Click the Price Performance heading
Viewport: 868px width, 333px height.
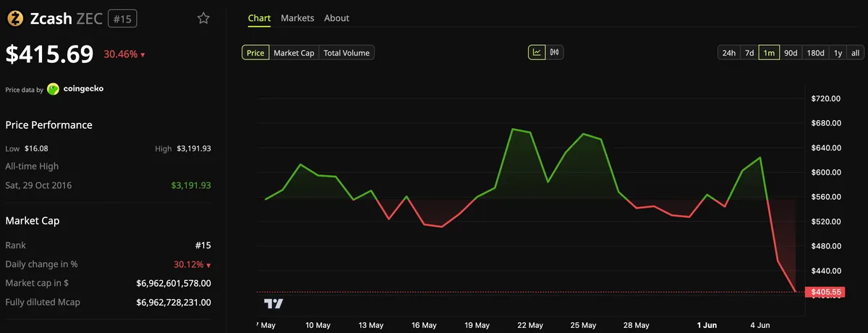[49, 125]
